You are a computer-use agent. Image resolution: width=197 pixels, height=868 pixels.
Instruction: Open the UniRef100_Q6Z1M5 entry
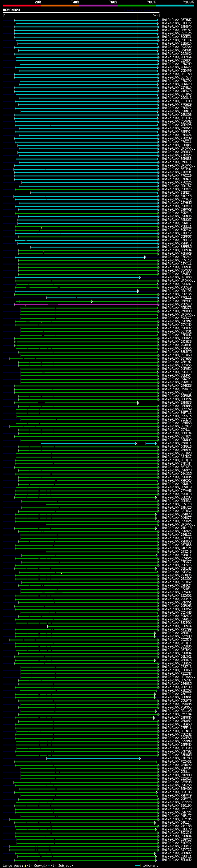pos(176,819)
